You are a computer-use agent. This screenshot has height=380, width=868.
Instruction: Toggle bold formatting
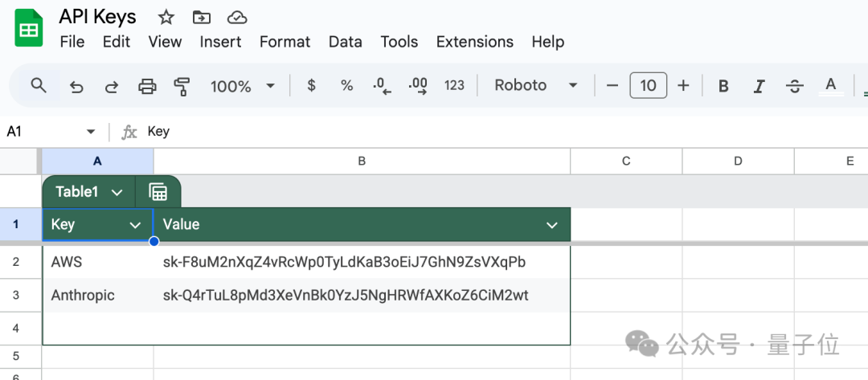tap(723, 86)
